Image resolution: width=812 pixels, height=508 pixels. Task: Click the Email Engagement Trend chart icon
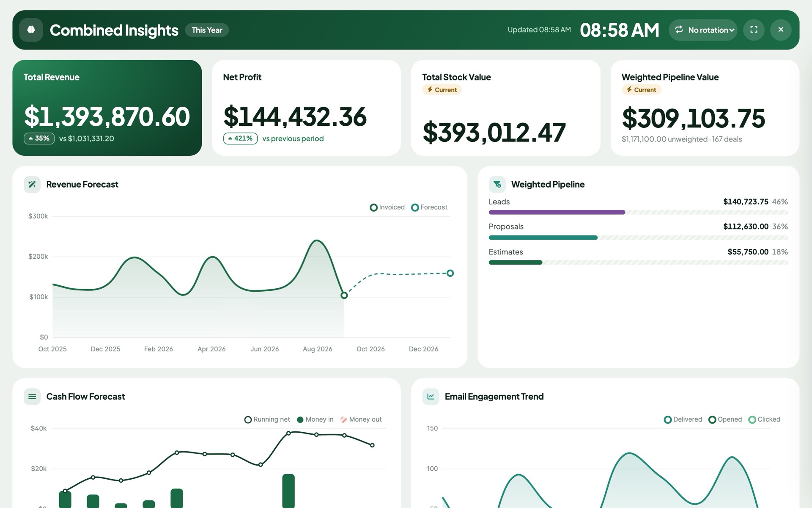(x=431, y=397)
